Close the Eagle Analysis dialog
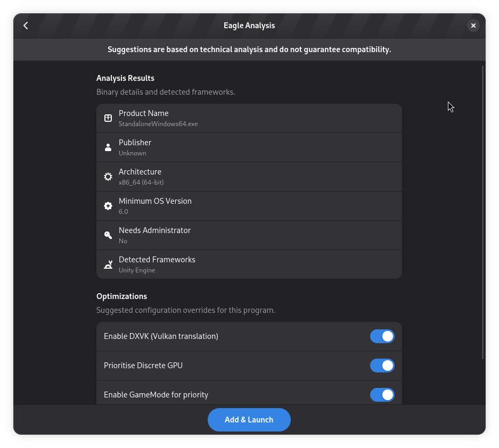The image size is (499, 448). click(473, 25)
